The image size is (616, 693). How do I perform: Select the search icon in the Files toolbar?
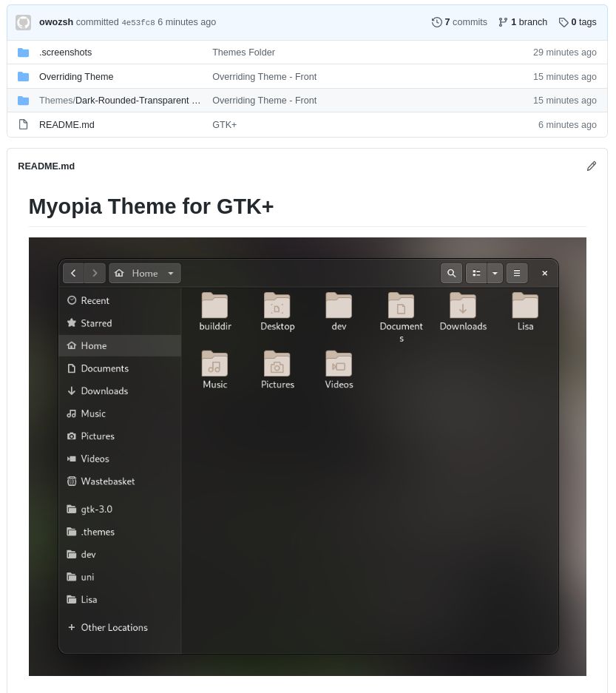tap(451, 273)
